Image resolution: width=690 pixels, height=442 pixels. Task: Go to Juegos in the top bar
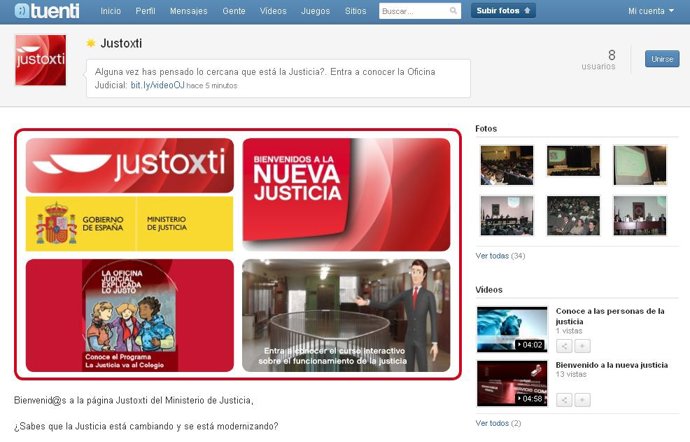click(315, 11)
